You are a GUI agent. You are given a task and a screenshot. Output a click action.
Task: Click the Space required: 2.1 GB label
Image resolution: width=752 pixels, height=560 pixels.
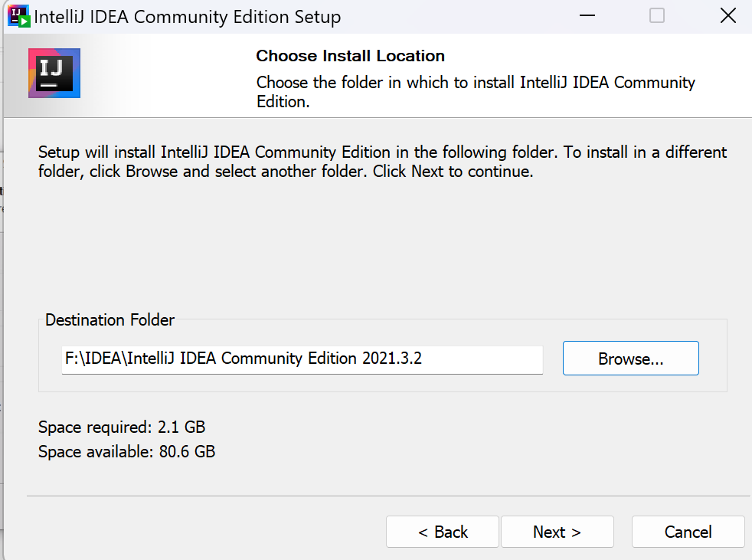coord(122,427)
